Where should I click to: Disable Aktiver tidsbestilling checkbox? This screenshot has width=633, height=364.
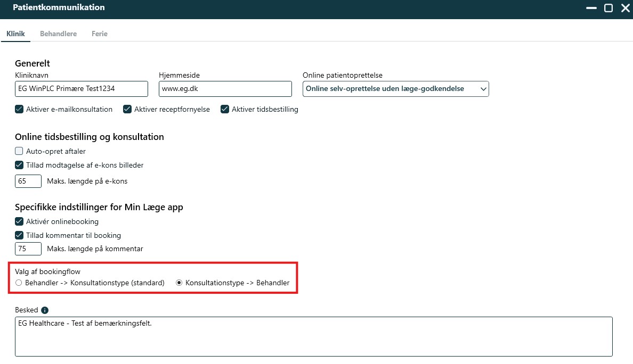pyautogui.click(x=225, y=109)
